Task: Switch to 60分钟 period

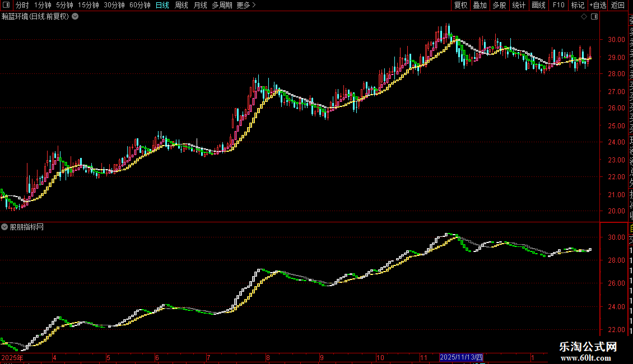Action: point(140,5)
